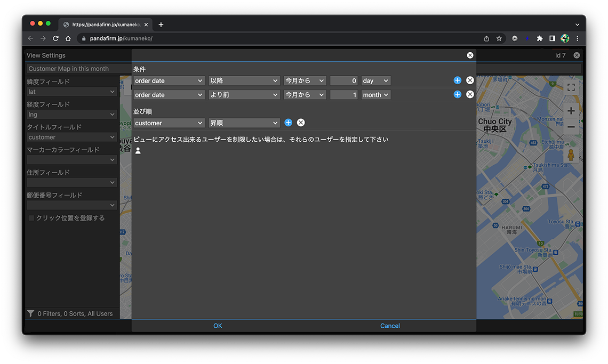Open the マーカーカラーフィールド dropdown
The height and width of the screenshot is (364, 608).
tap(72, 160)
